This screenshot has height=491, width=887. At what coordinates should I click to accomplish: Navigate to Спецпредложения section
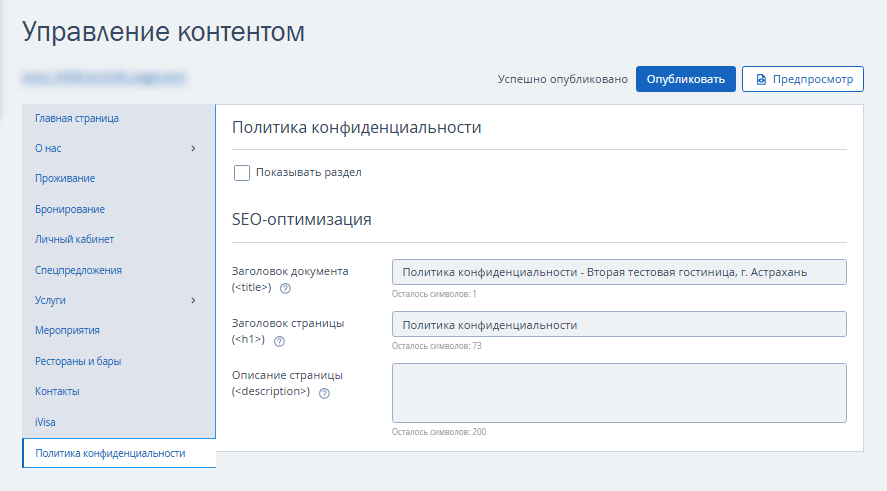78,270
